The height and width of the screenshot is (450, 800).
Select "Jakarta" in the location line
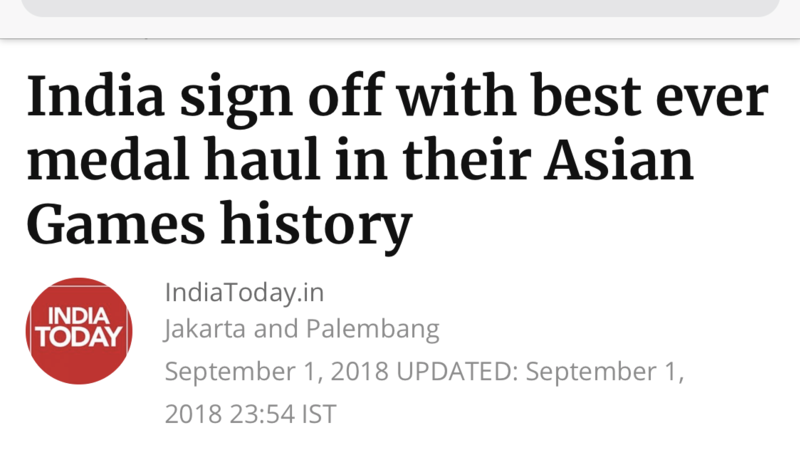206,329
